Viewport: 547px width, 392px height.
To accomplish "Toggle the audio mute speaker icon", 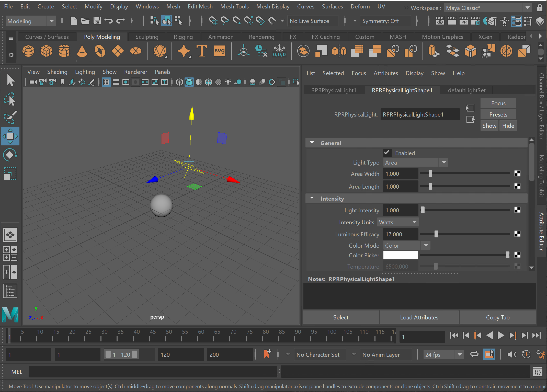I will coord(512,354).
